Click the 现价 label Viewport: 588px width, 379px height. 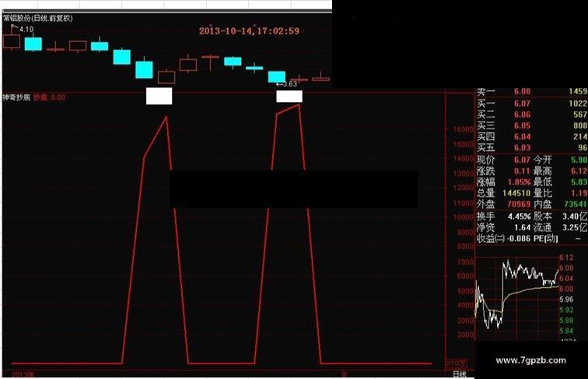[486, 160]
